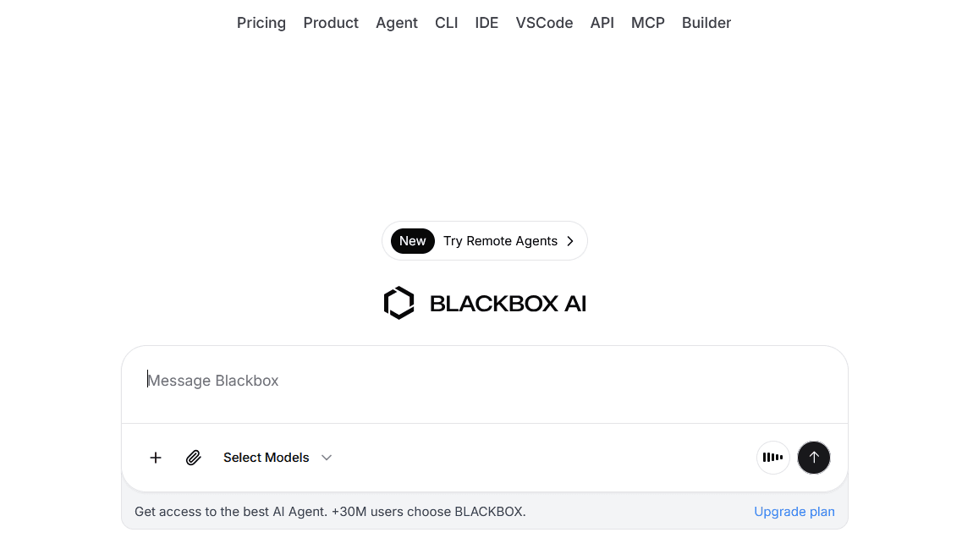Switch to the Builder section

click(x=706, y=23)
